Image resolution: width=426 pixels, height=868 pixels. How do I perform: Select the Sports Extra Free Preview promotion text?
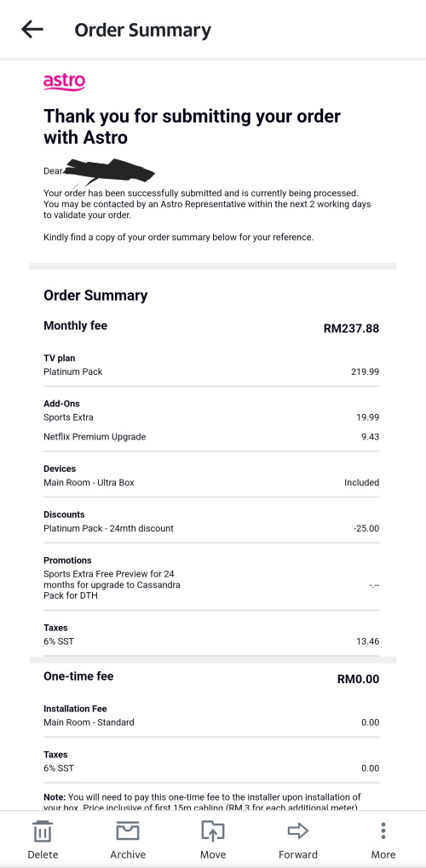[x=112, y=584]
